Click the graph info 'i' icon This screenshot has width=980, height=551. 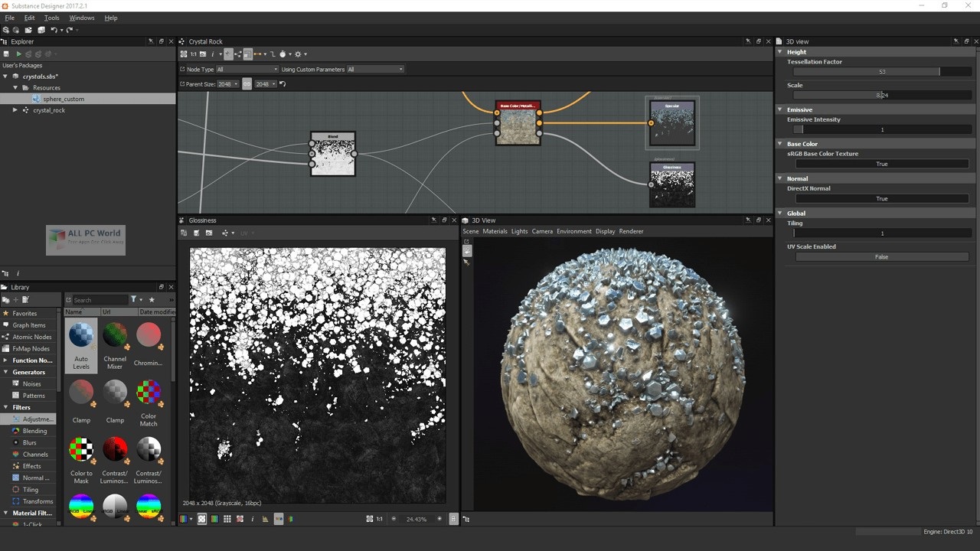click(x=213, y=54)
